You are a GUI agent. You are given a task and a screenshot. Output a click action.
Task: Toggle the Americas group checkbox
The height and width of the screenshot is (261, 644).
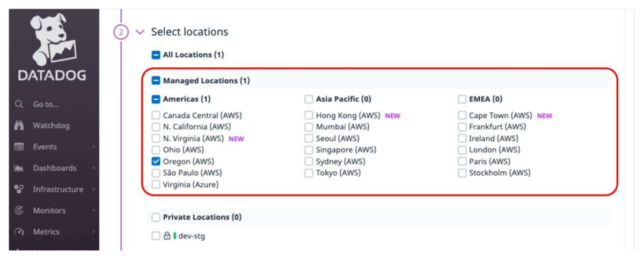pyautogui.click(x=156, y=99)
